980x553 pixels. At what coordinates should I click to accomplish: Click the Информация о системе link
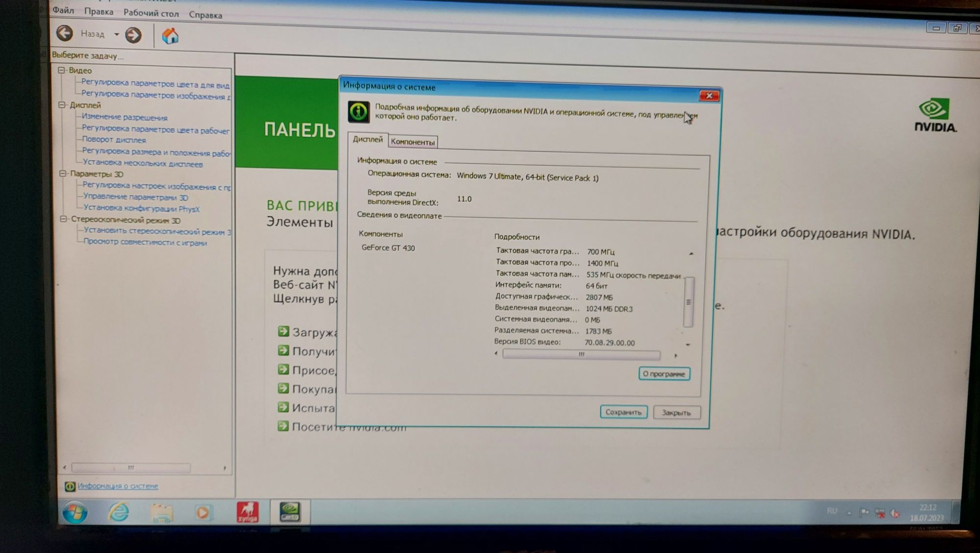[118, 486]
